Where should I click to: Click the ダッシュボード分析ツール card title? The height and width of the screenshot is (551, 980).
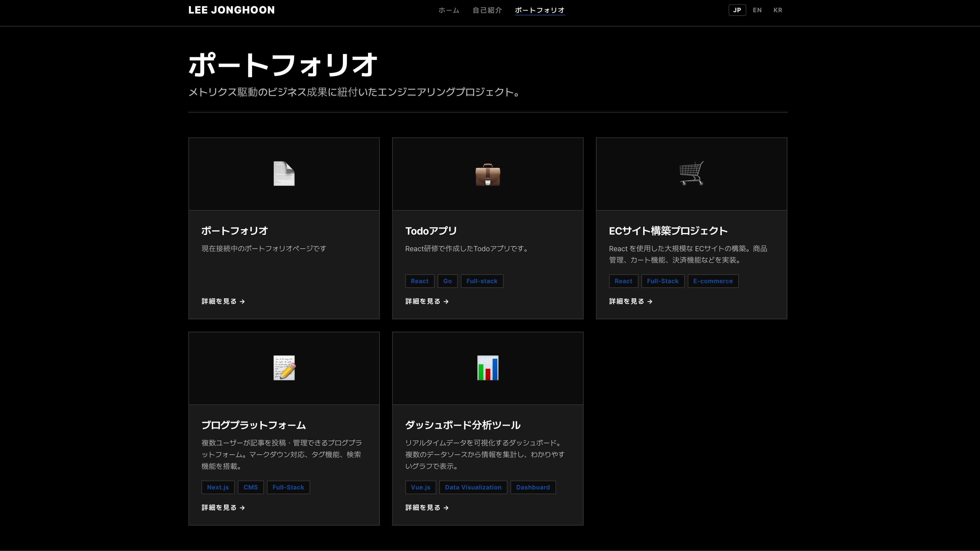point(463,425)
